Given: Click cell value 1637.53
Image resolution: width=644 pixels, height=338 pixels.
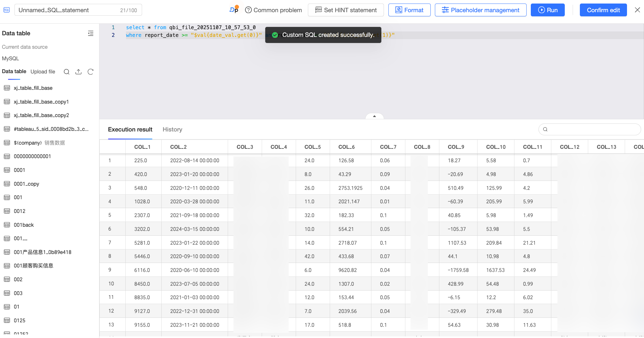Looking at the screenshot, I should tap(496, 270).
